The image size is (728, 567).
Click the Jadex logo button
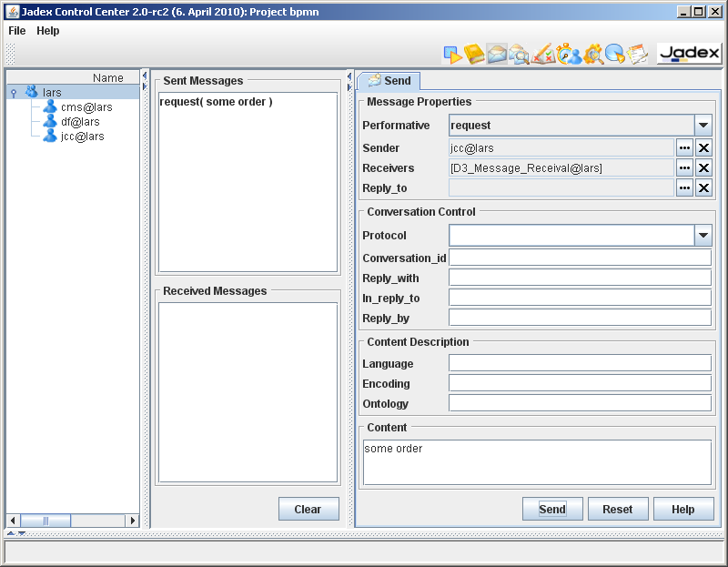689,54
